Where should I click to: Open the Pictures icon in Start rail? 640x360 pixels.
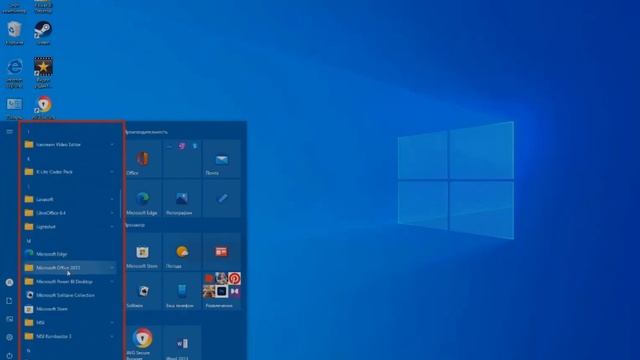point(9,319)
